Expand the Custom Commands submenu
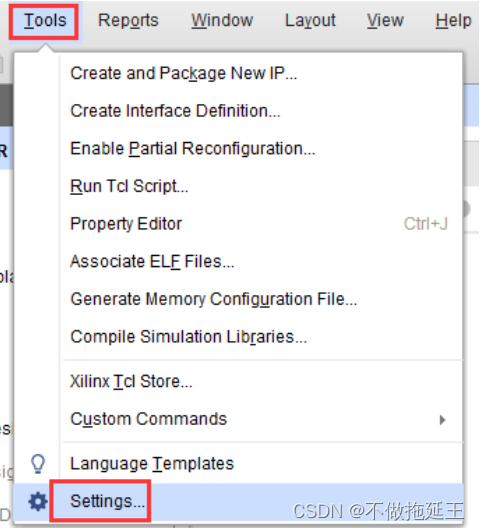The height and width of the screenshot is (531, 480). coord(238,419)
